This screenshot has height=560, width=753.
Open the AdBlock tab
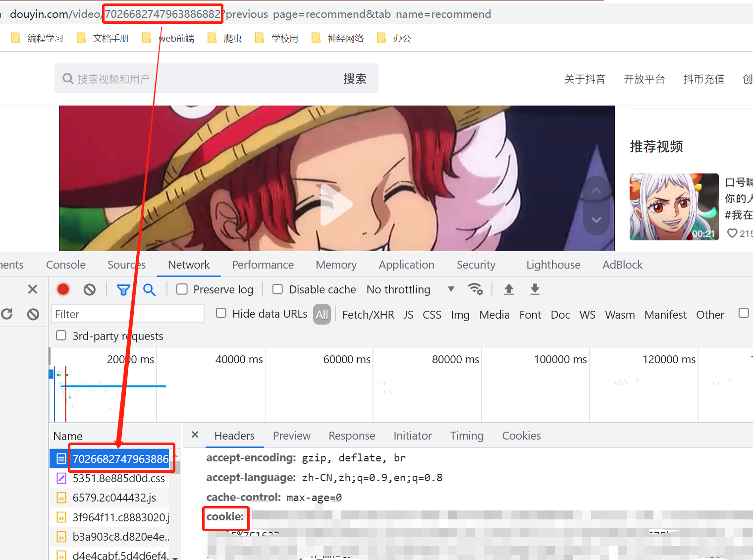(x=623, y=265)
